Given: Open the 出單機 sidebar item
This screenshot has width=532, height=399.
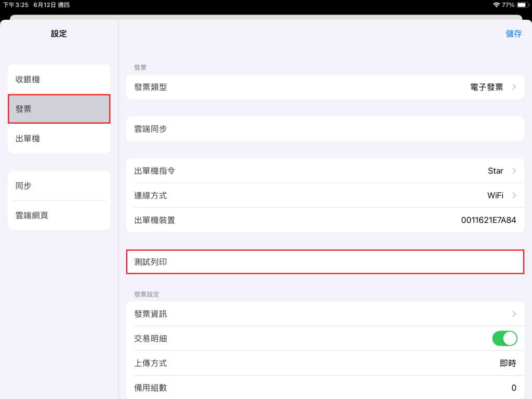Looking at the screenshot, I should pos(59,138).
